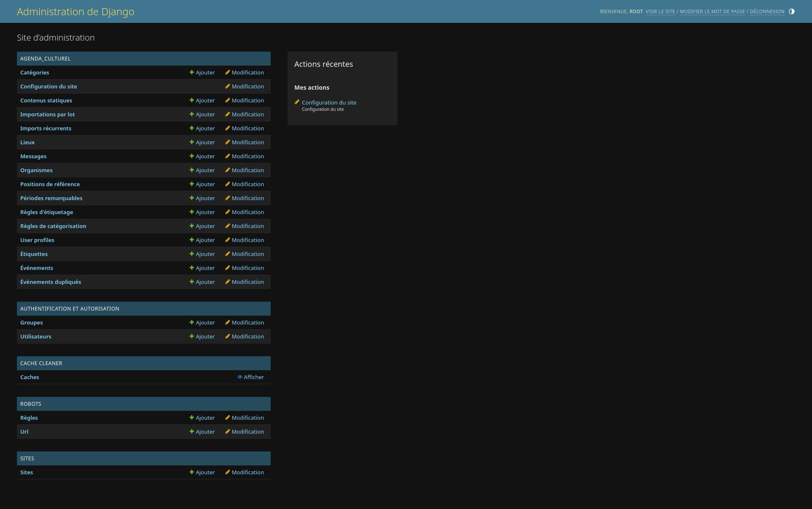Image resolution: width=812 pixels, height=509 pixels.
Task: Click VOIR LE SITE link
Action: (660, 11)
